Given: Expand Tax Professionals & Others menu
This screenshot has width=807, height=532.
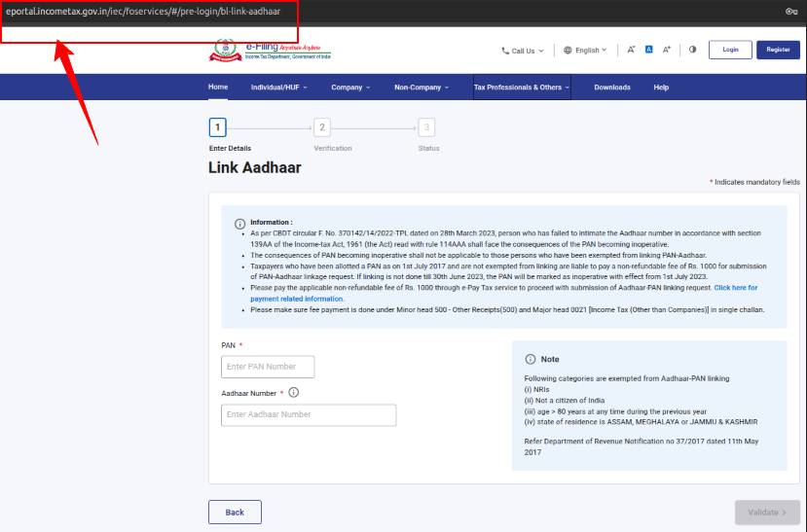Looking at the screenshot, I should tap(522, 88).
